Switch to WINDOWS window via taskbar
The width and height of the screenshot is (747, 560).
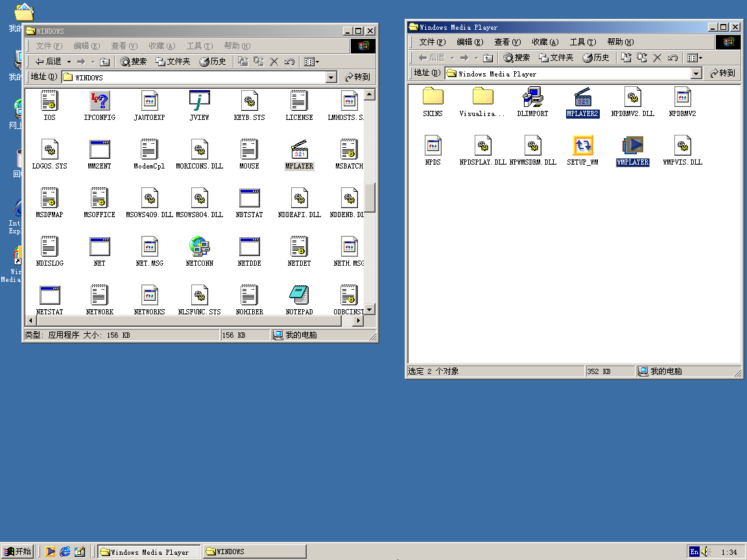click(x=253, y=552)
